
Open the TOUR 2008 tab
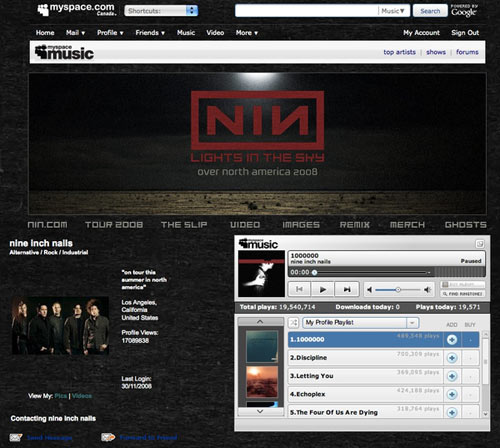(114, 225)
